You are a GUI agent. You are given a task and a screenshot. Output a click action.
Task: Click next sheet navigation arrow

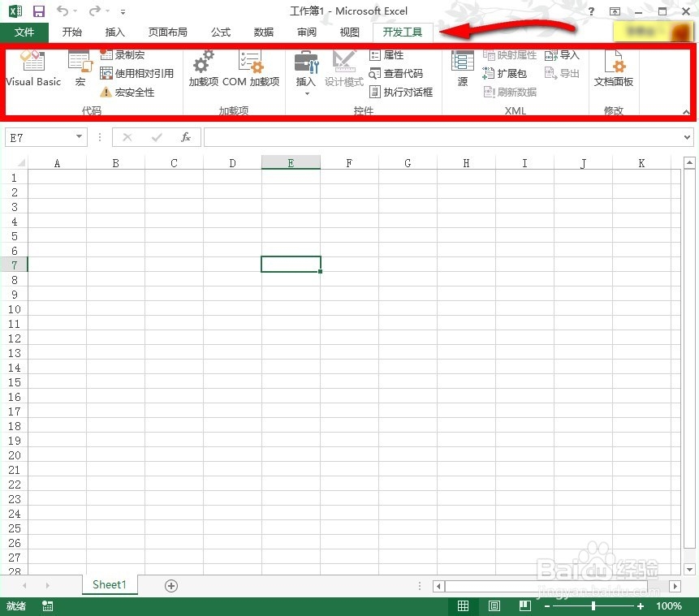click(x=47, y=585)
